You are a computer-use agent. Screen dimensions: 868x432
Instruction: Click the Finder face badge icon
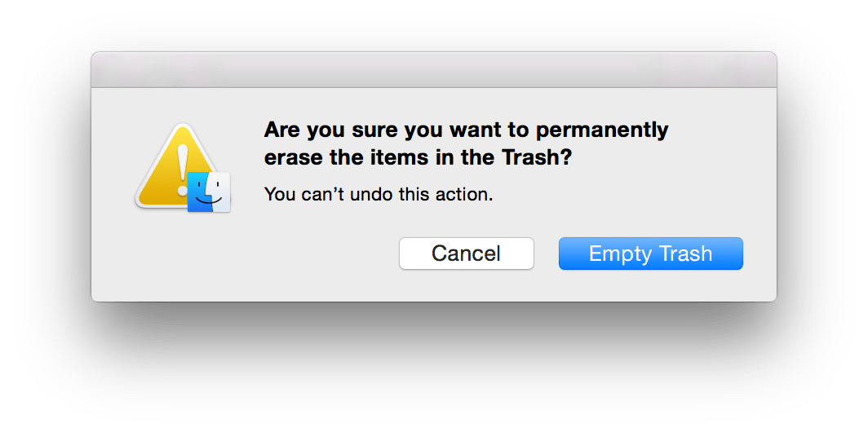tap(209, 192)
